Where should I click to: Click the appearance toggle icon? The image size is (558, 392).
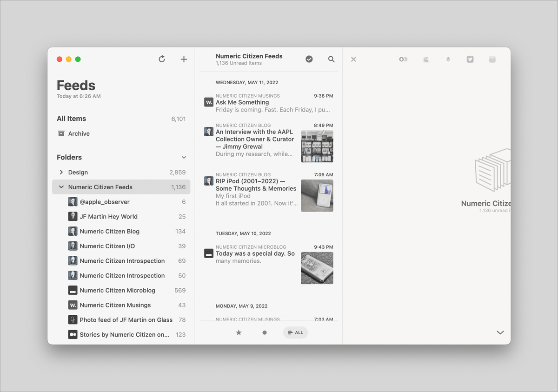(403, 59)
